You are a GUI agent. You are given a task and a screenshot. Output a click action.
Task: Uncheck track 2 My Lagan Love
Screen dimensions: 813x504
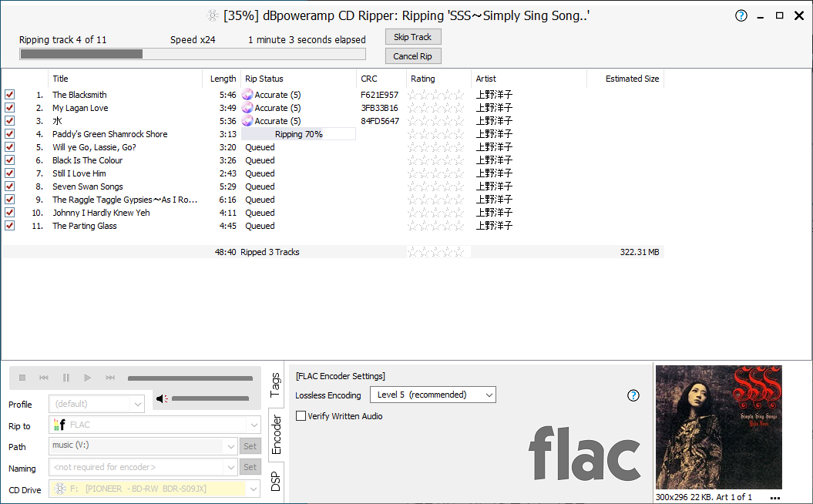click(10, 107)
